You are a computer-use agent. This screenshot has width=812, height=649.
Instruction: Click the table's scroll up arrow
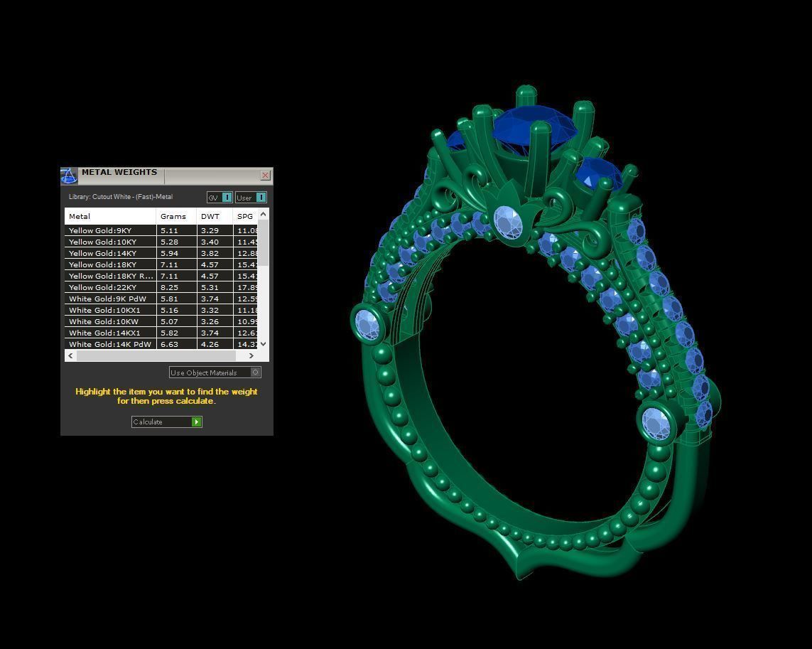[263, 213]
